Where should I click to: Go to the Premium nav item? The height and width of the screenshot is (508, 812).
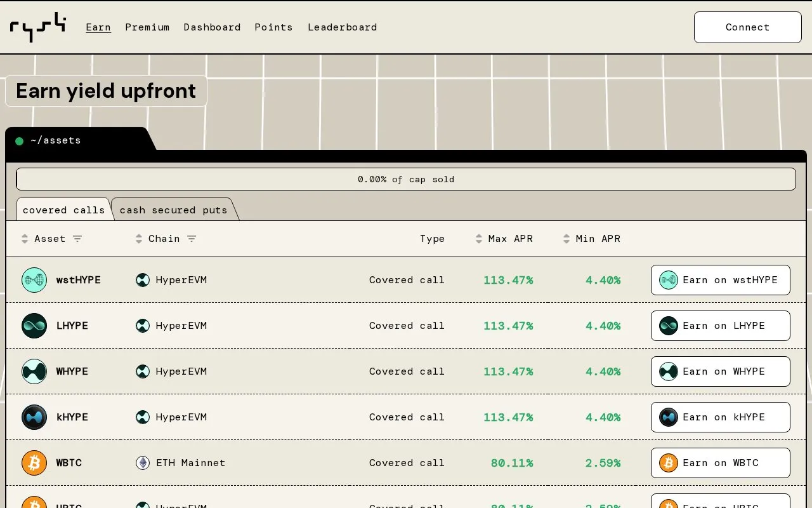click(147, 27)
